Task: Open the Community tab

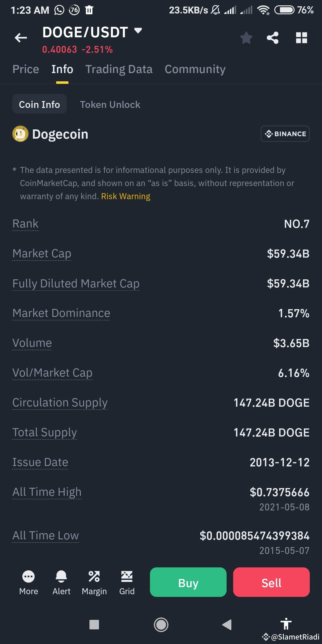Action: (195, 69)
